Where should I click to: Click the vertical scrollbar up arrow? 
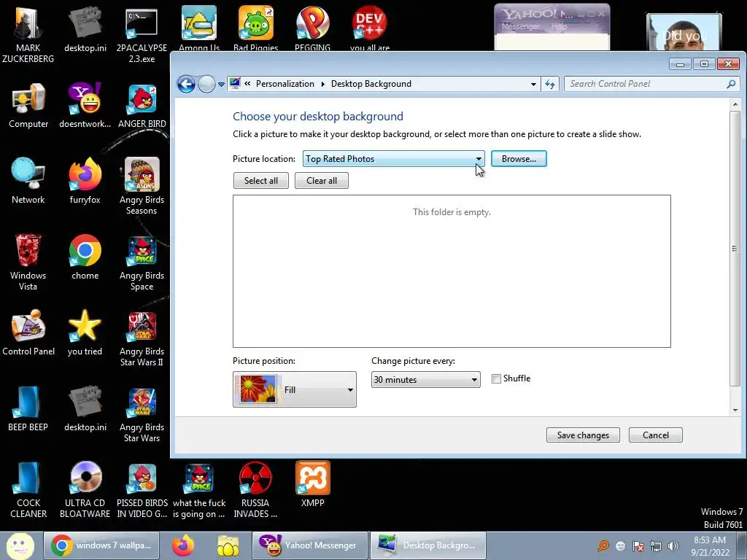[735, 104]
